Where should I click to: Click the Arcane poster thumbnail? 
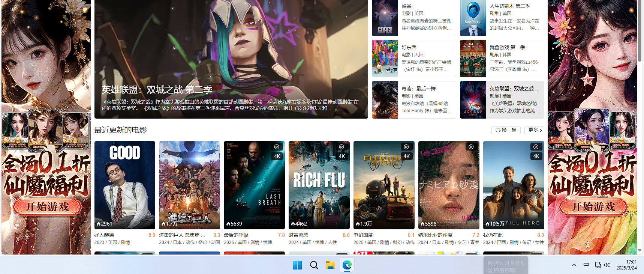tap(473, 100)
